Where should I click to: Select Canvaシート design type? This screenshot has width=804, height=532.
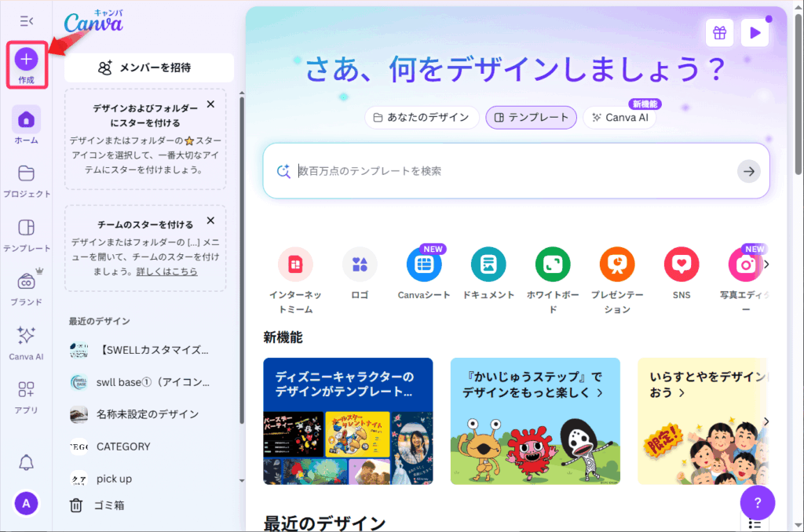[424, 273]
